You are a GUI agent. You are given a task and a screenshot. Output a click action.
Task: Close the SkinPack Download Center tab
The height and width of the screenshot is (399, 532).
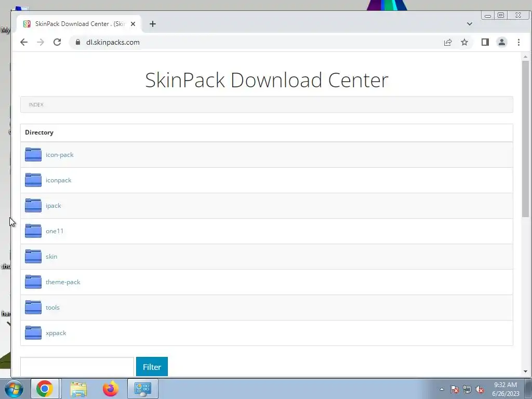(133, 24)
